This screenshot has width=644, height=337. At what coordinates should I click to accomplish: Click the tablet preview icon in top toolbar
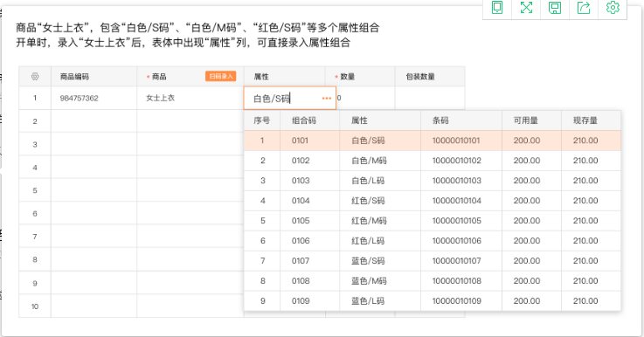[x=497, y=7]
